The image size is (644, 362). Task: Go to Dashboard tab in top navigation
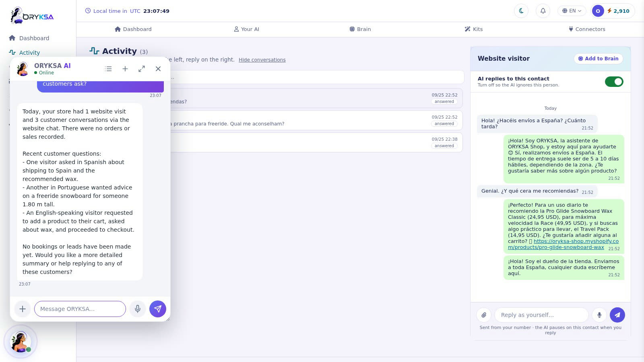pos(133,29)
